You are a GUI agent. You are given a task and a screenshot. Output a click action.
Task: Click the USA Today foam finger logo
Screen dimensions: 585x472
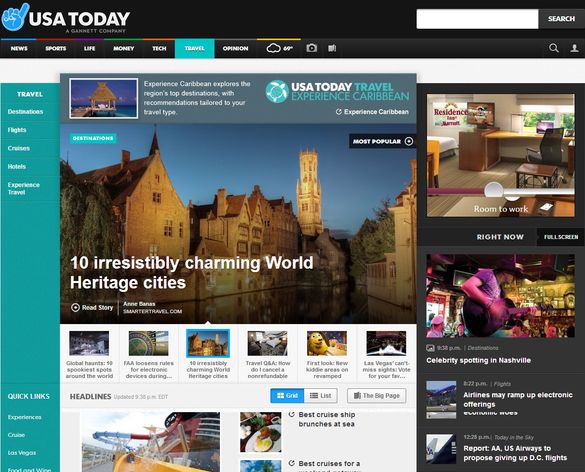tap(15, 17)
